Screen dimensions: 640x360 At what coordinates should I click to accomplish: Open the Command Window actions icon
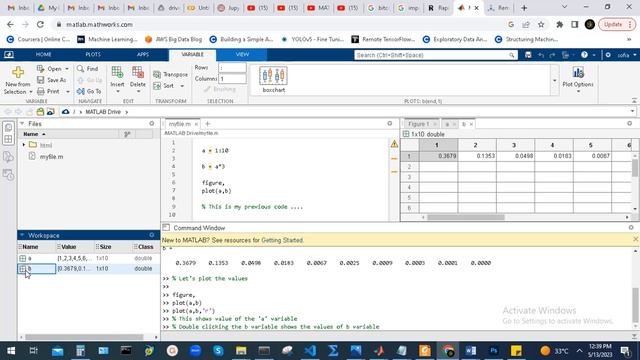(631, 227)
